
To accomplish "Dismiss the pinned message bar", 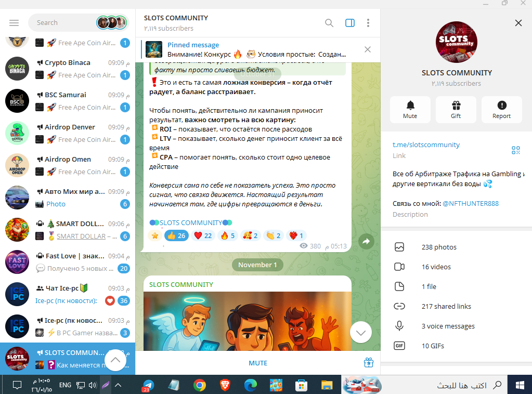I will (368, 49).
